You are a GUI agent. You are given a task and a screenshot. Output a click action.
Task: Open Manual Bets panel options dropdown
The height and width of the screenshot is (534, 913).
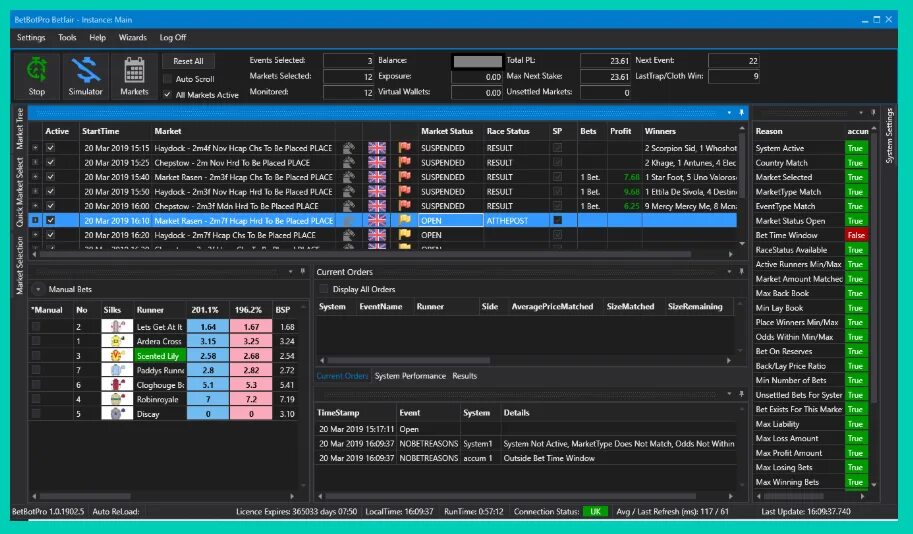point(291,271)
